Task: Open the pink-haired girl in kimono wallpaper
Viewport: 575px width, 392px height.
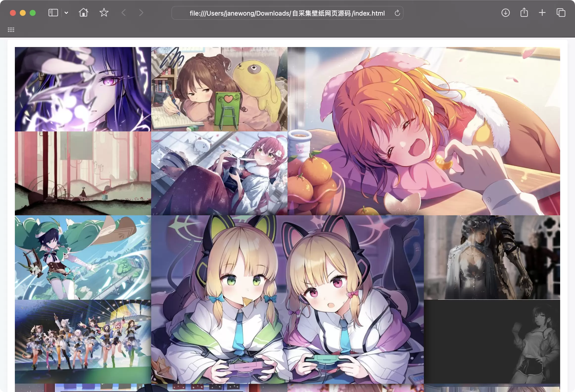Action: point(219,173)
